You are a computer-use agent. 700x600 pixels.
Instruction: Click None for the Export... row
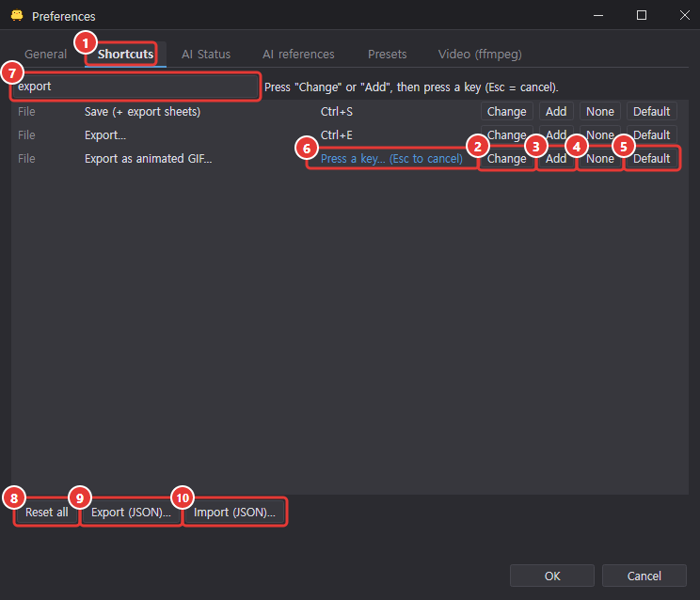[600, 135]
